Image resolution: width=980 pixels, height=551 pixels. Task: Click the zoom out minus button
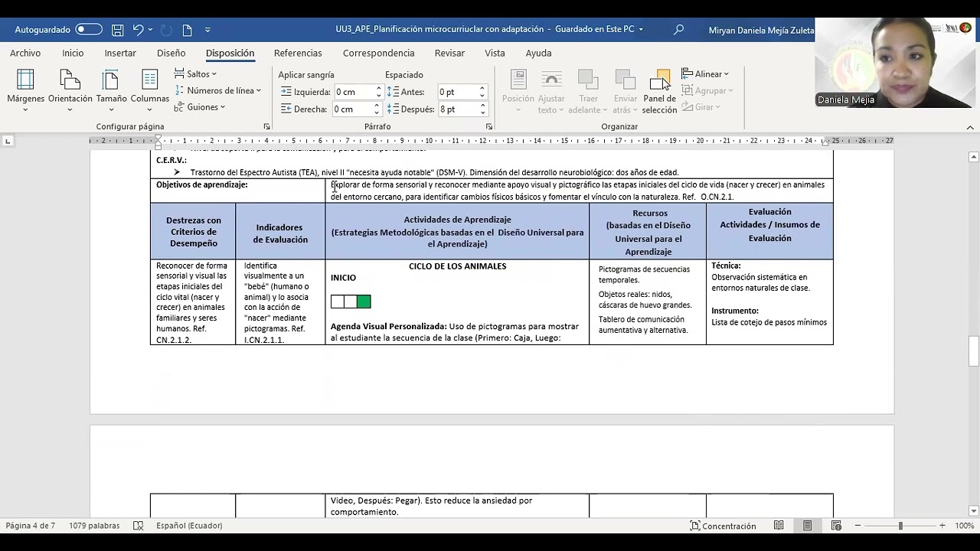857,526
